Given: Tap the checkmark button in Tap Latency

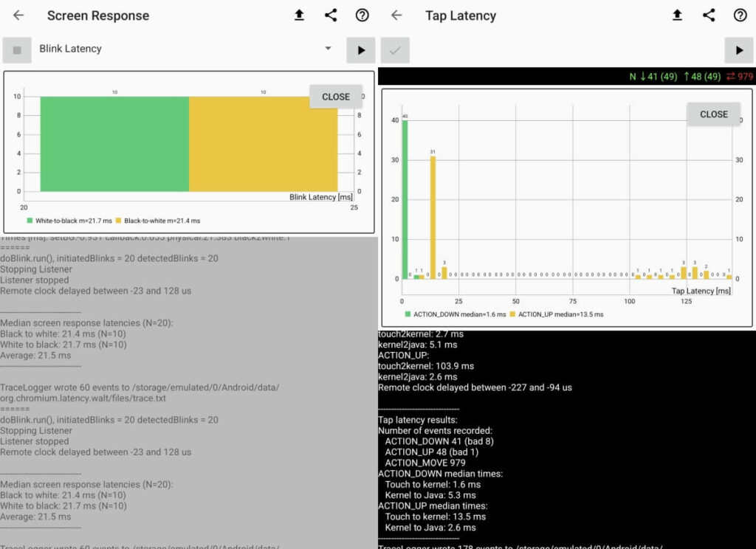Looking at the screenshot, I should pyautogui.click(x=395, y=50).
